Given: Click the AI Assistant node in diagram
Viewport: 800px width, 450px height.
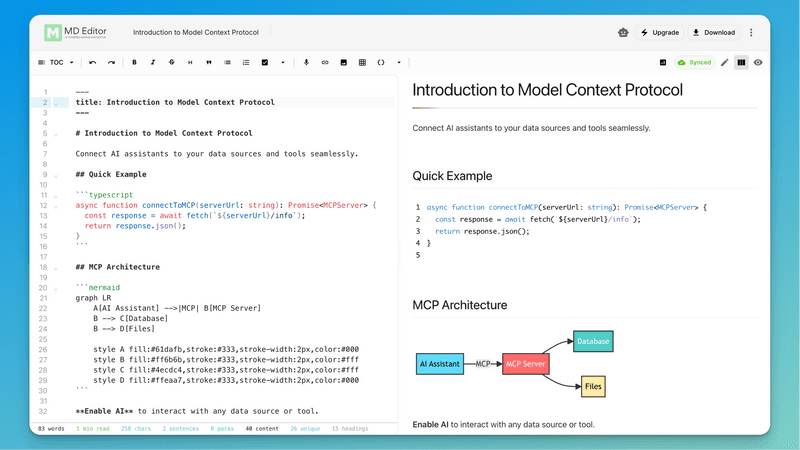Looking at the screenshot, I should click(x=440, y=364).
